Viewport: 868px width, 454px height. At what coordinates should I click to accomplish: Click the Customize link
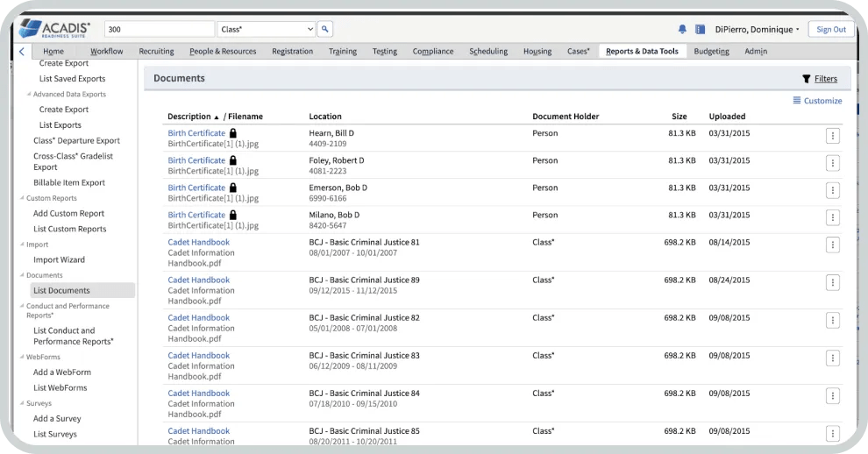click(x=822, y=100)
